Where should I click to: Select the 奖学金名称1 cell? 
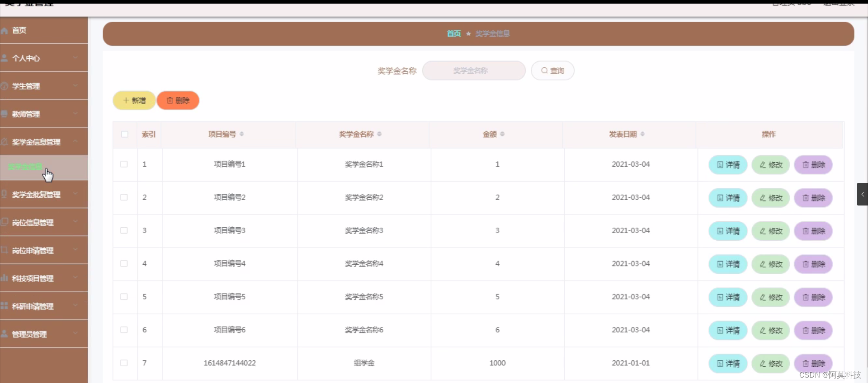pos(364,164)
